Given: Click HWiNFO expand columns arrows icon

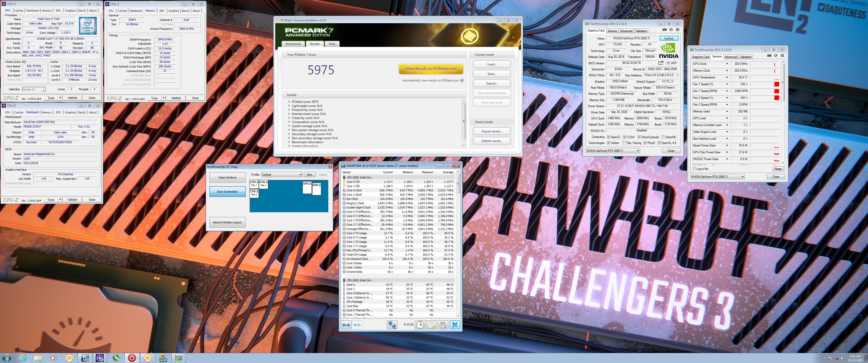Looking at the screenshot, I should [x=346, y=325].
